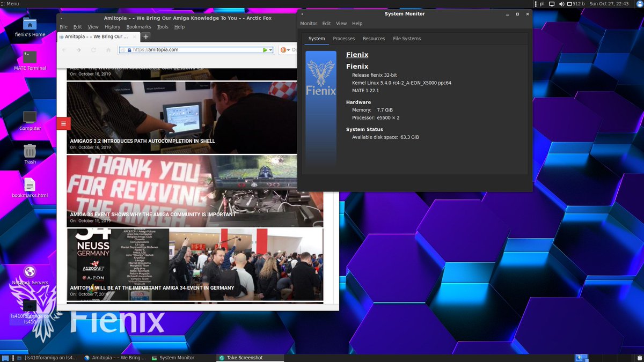Open the Menu button in the top panel
The width and height of the screenshot is (644, 362).
[10, 4]
